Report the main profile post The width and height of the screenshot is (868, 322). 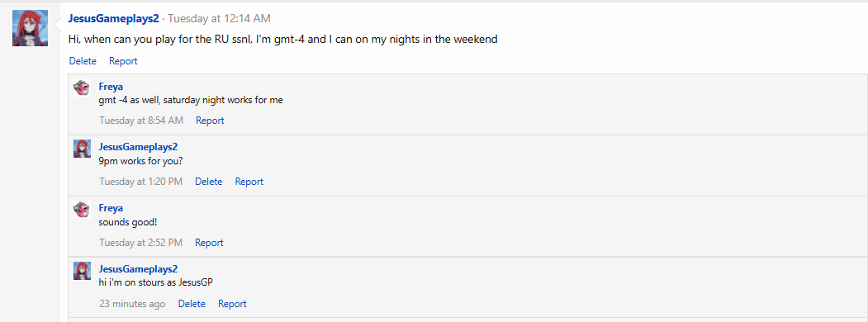pyautogui.click(x=123, y=61)
